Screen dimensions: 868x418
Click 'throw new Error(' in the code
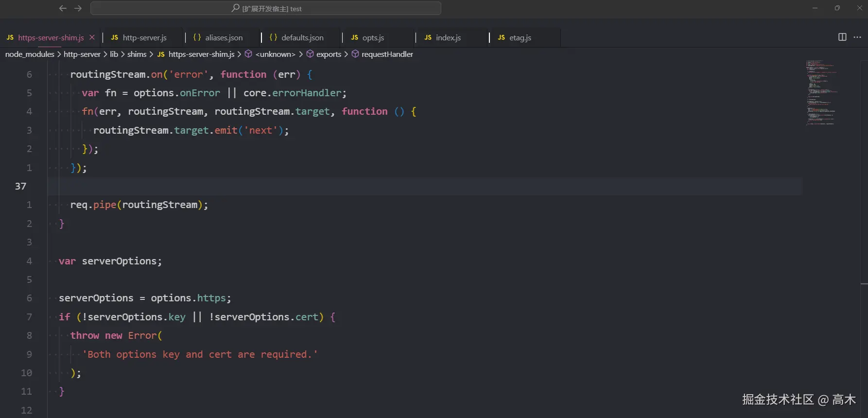coord(116,335)
